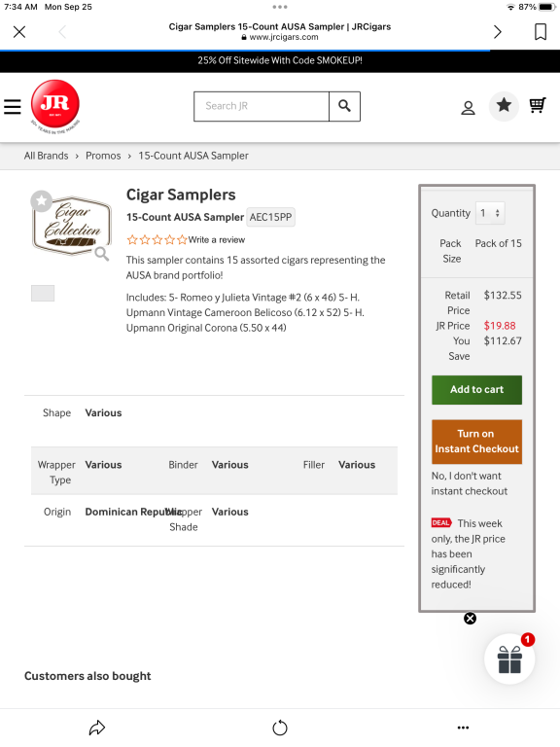Go forward with browser arrow
Viewport: 560px width, 747px height.
click(498, 32)
